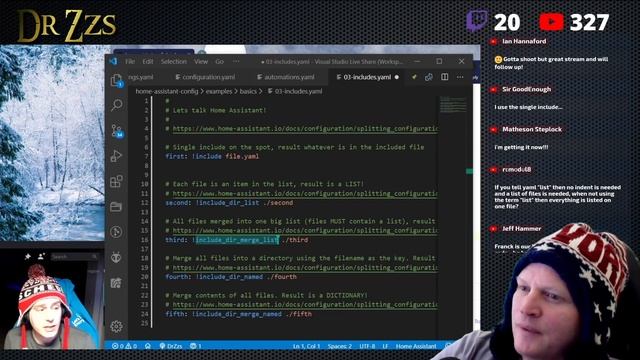Image resolution: width=640 pixels, height=360 pixels.
Task: Click the DrZzs Live Share status item
Action: point(171,346)
